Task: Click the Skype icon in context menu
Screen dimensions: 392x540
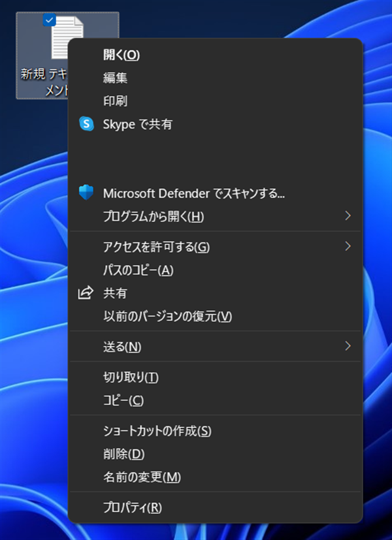Action: pos(86,123)
